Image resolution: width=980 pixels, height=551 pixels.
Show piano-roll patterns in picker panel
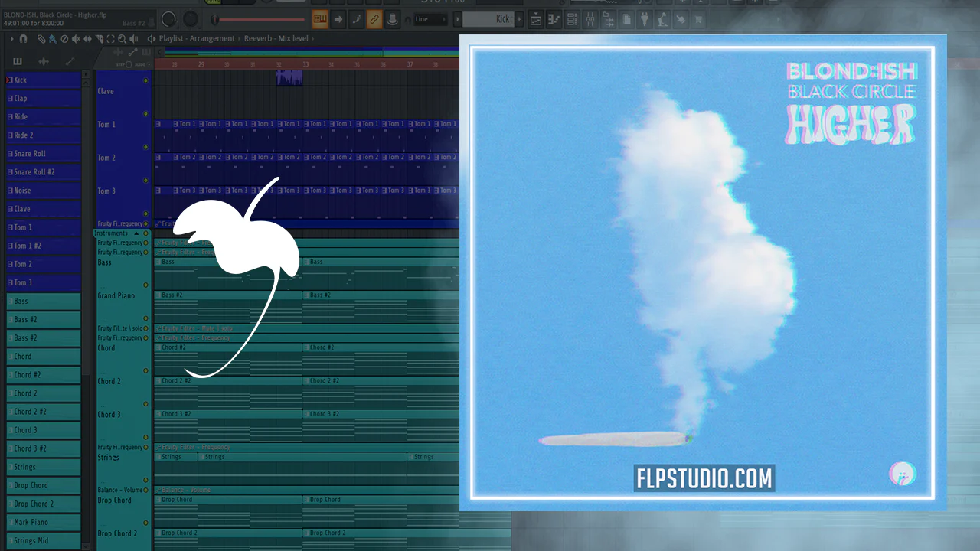(18, 61)
